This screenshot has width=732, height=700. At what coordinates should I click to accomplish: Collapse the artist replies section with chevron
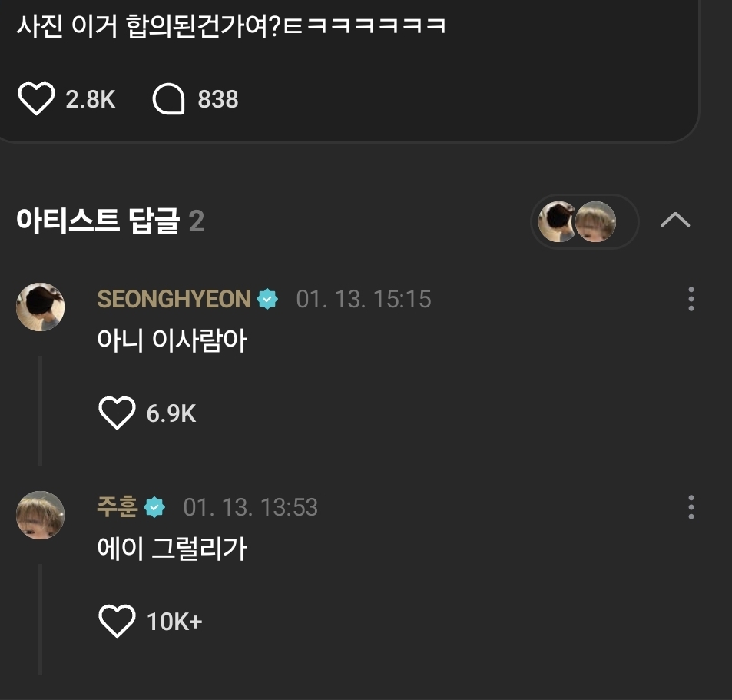pos(675,220)
